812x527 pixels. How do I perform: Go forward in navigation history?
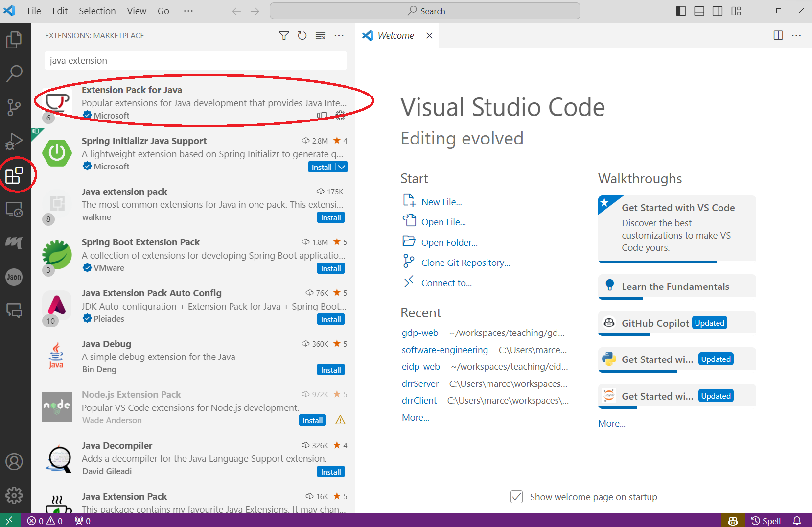tap(255, 11)
